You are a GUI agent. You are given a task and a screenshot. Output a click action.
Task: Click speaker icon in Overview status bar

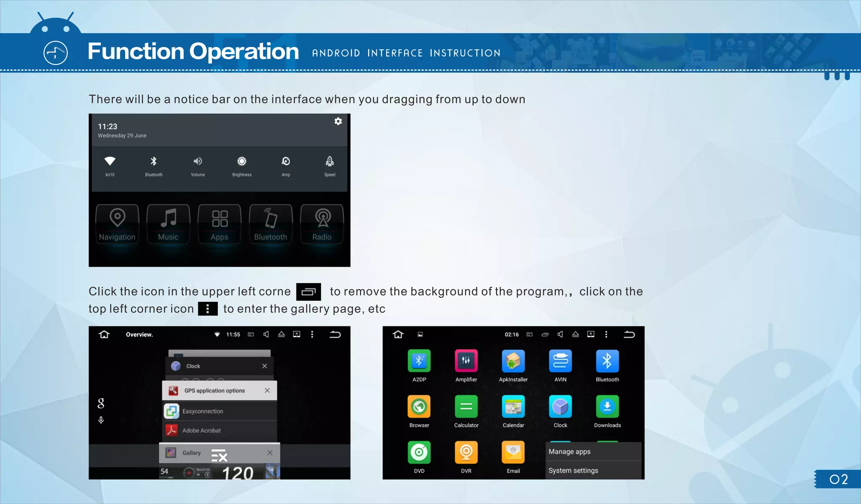tap(266, 334)
